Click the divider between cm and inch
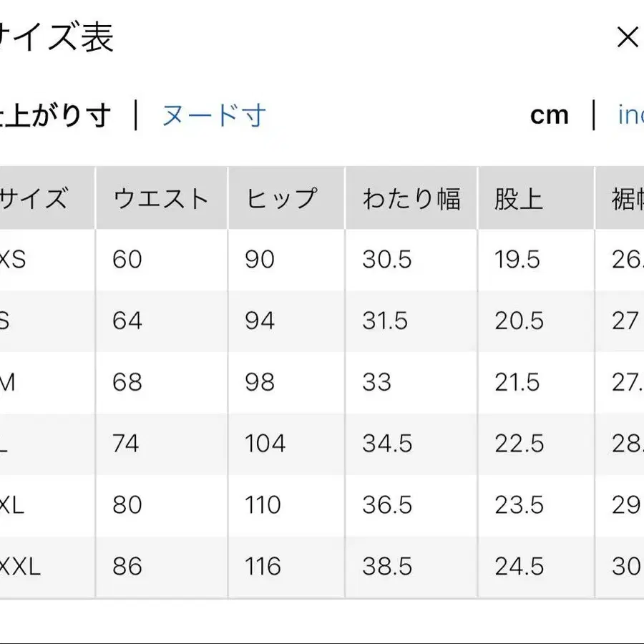Screen dimensions: 644x644 point(594,113)
